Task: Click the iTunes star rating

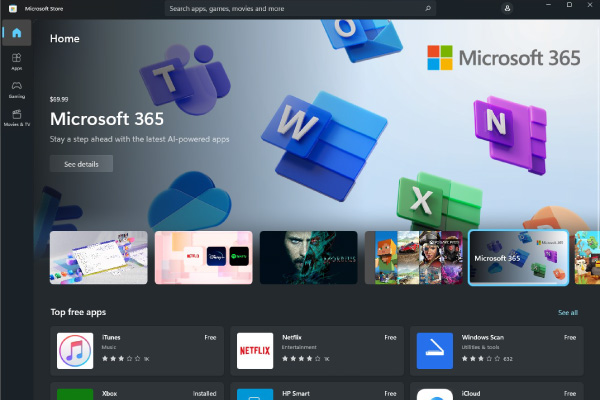Action: pos(121,359)
